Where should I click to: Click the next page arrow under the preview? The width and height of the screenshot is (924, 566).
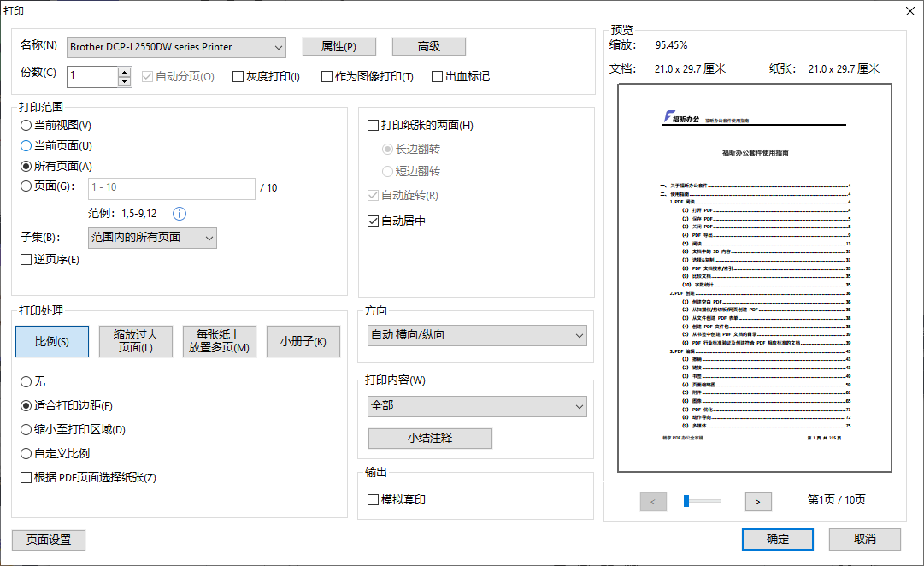coord(757,501)
